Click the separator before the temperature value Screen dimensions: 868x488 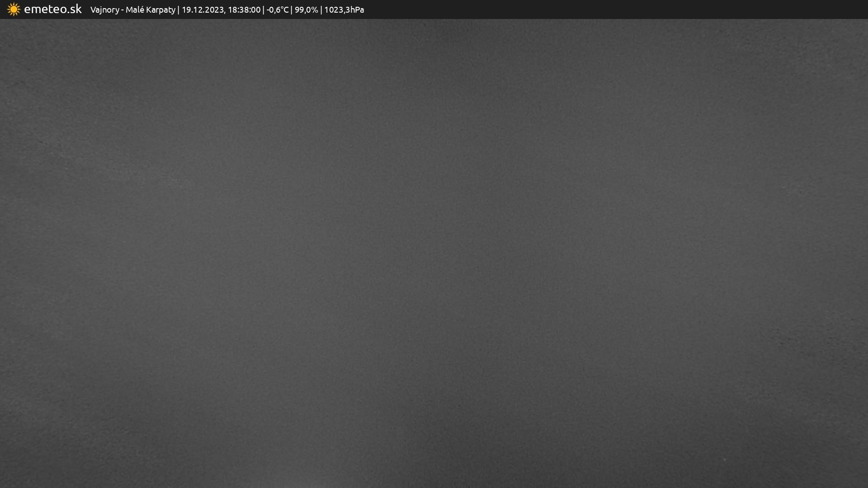(x=264, y=10)
